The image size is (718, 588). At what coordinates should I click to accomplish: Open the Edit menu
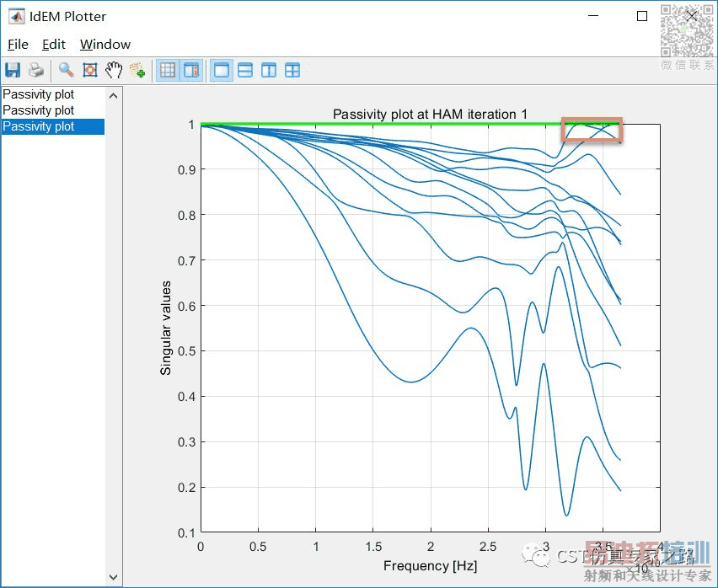point(54,45)
